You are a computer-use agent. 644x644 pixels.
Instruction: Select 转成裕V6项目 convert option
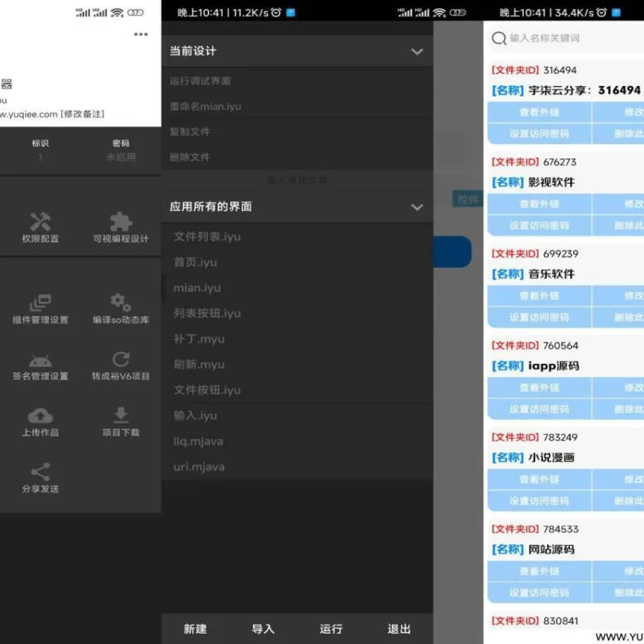click(x=121, y=366)
